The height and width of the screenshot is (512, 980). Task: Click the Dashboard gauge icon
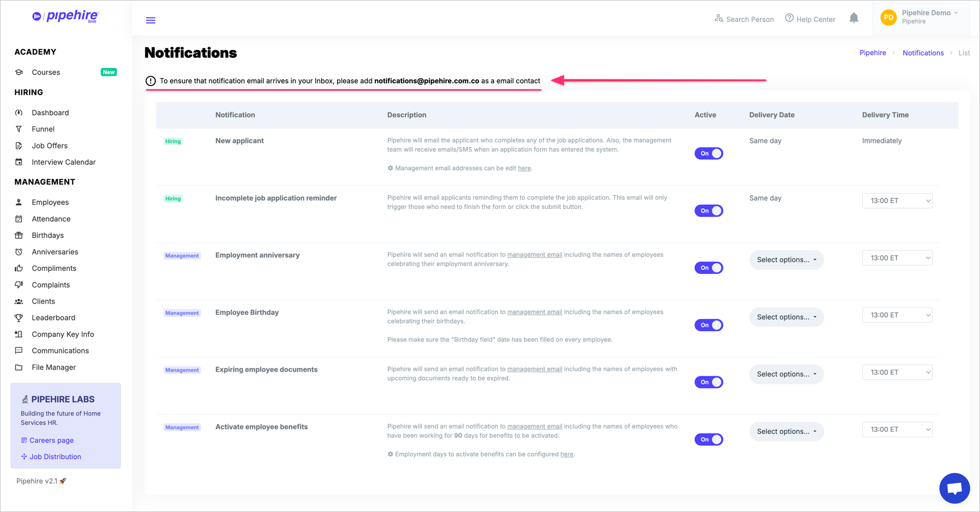coord(19,113)
